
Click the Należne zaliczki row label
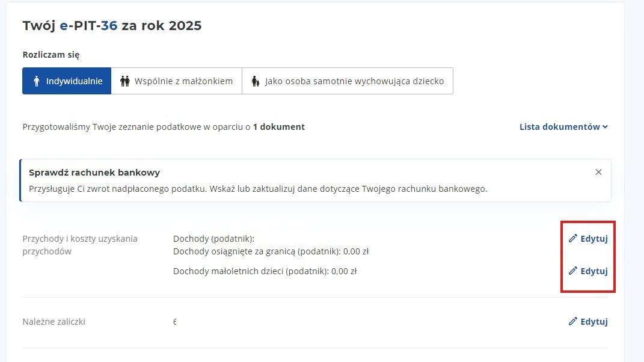[54, 322]
